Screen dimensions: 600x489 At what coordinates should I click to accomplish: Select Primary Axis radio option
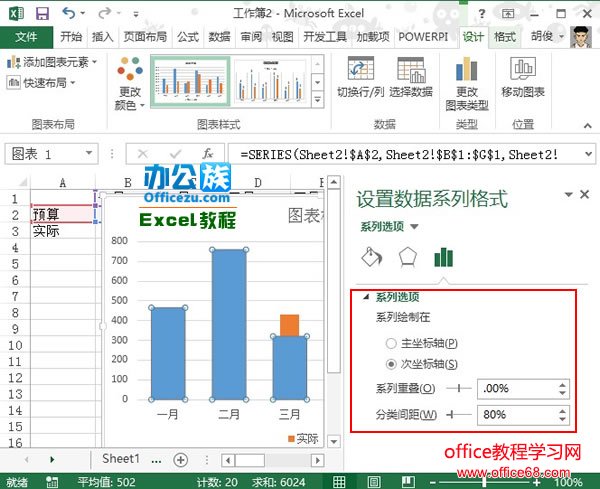pos(391,343)
